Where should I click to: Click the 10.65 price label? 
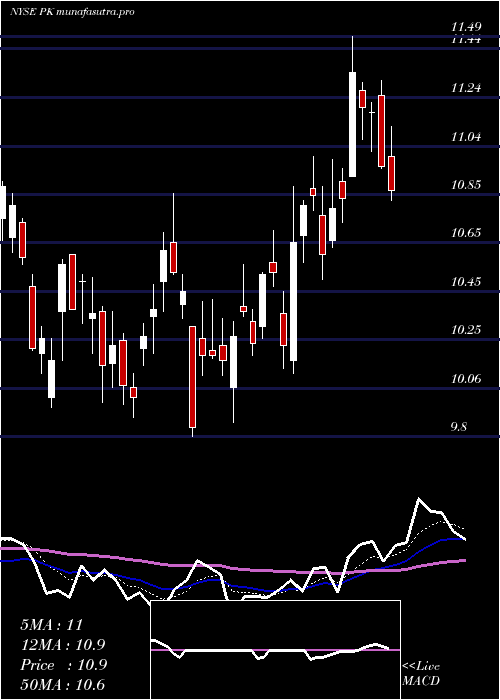466,233
